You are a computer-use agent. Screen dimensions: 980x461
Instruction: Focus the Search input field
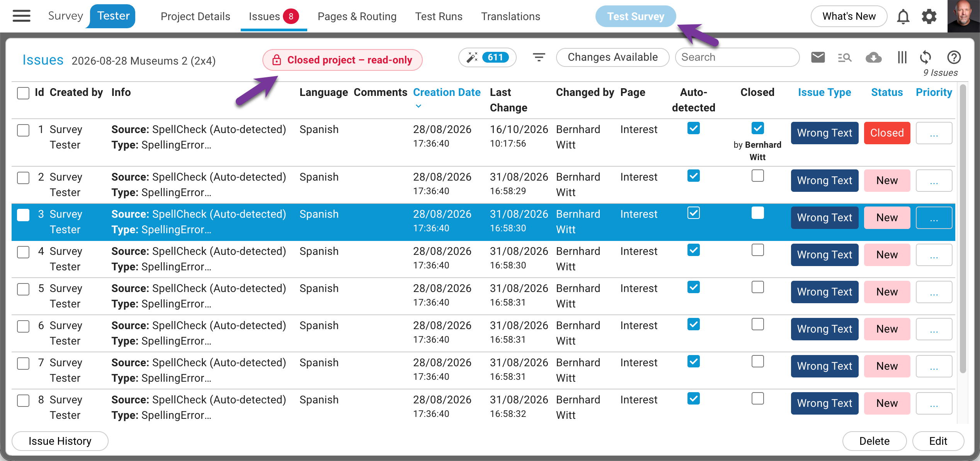click(737, 58)
